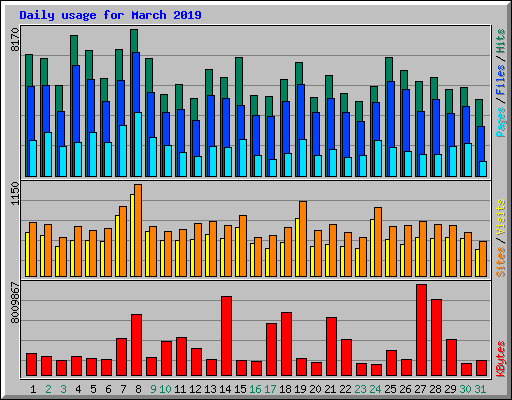Image resolution: width=512 pixels, height=400 pixels.
Task: Click day label 2 on the x-axis
Action: 48,389
